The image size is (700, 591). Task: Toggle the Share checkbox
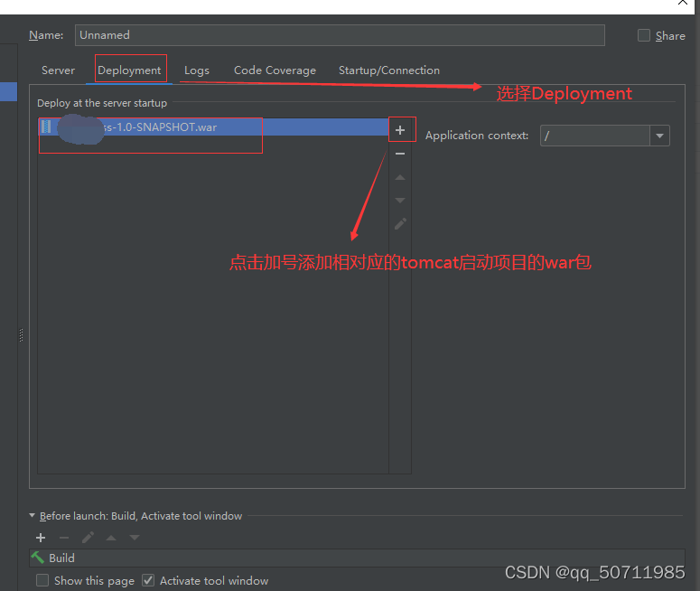(644, 35)
